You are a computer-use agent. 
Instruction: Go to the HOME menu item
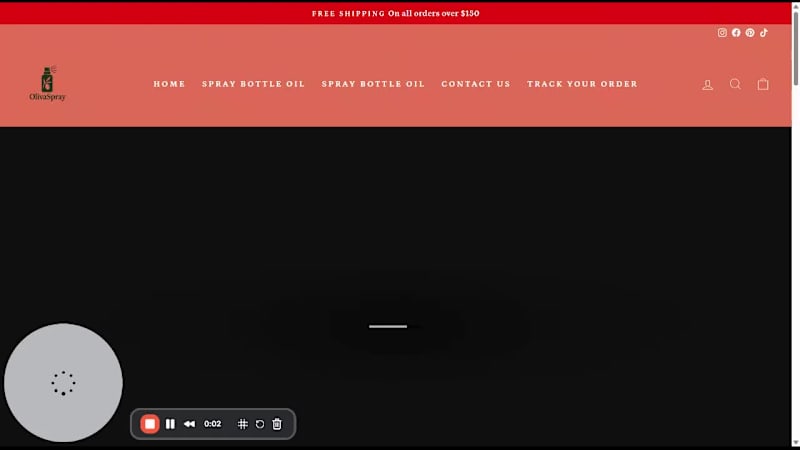169,84
